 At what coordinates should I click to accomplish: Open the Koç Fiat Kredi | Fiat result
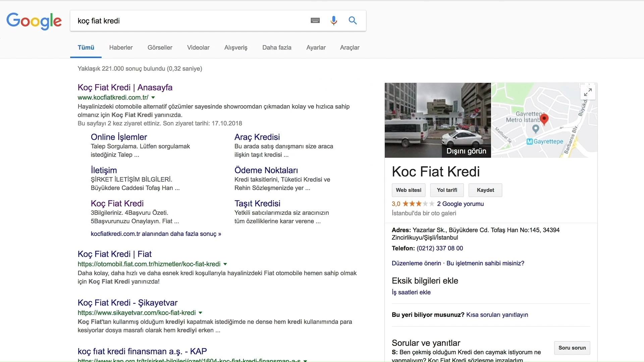(115, 254)
